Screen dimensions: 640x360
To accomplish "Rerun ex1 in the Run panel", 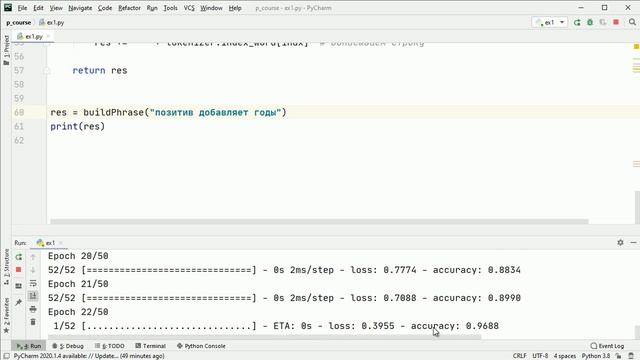I will point(18,257).
